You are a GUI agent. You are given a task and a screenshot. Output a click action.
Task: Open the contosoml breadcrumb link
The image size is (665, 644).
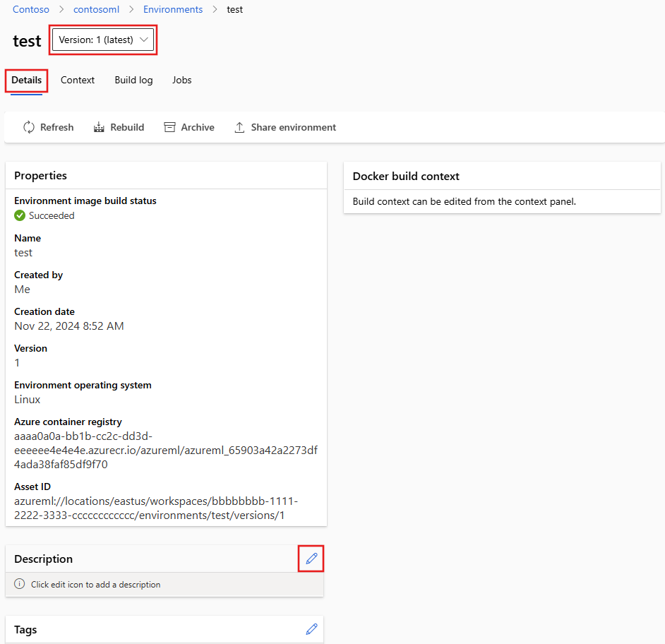point(97,10)
